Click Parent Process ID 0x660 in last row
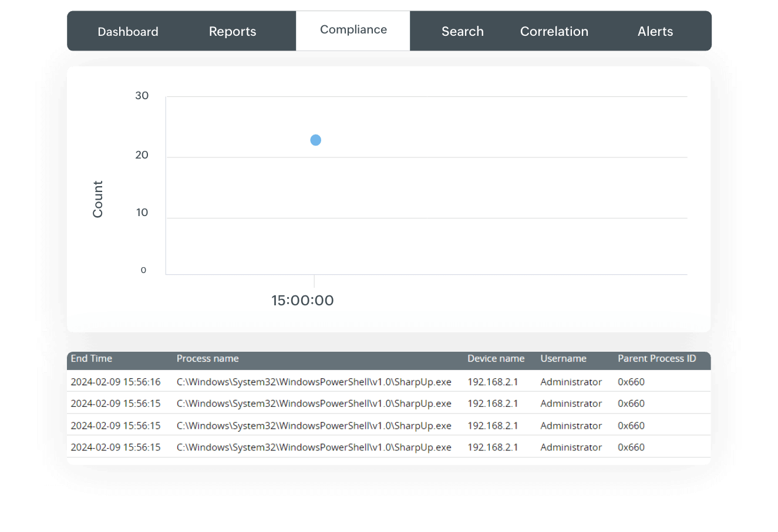 click(x=631, y=447)
